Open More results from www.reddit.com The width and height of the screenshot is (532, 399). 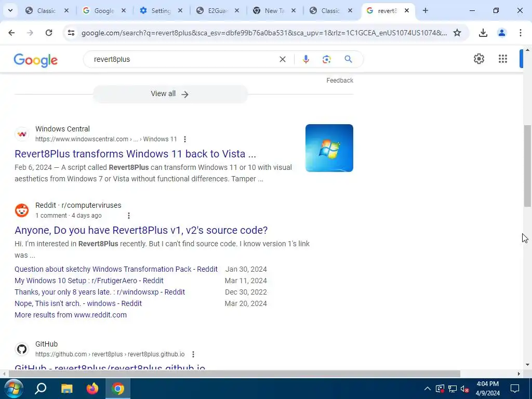coord(71,315)
